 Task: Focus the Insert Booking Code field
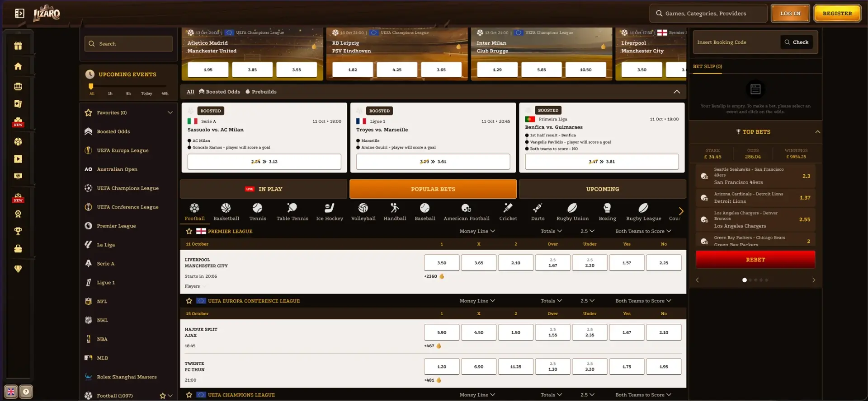(x=736, y=42)
